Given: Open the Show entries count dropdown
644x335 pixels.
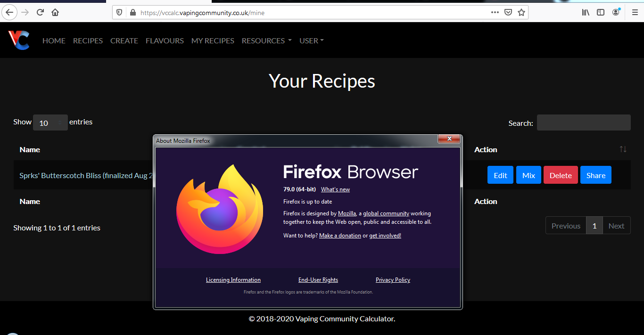Looking at the screenshot, I should (x=50, y=123).
